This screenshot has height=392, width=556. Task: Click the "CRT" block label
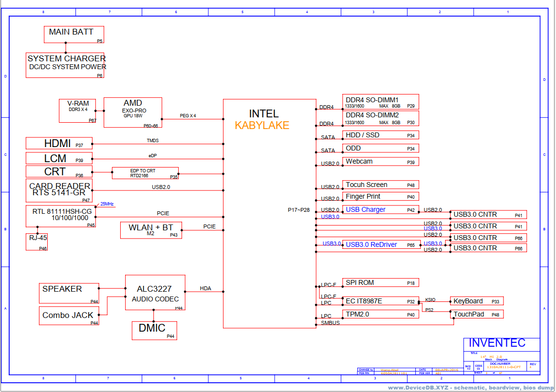(x=55, y=172)
